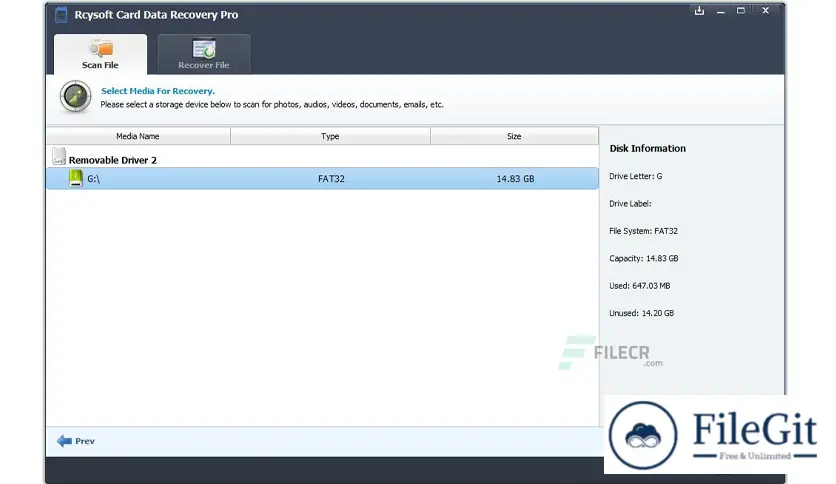Sort by the Type column header
Screen dimensions: 836x484
tap(330, 136)
